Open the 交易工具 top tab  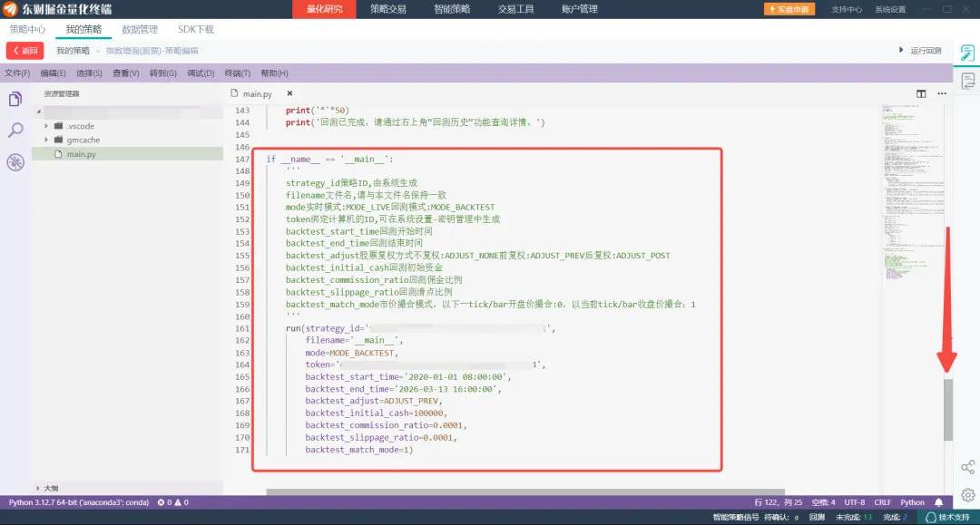515,9
